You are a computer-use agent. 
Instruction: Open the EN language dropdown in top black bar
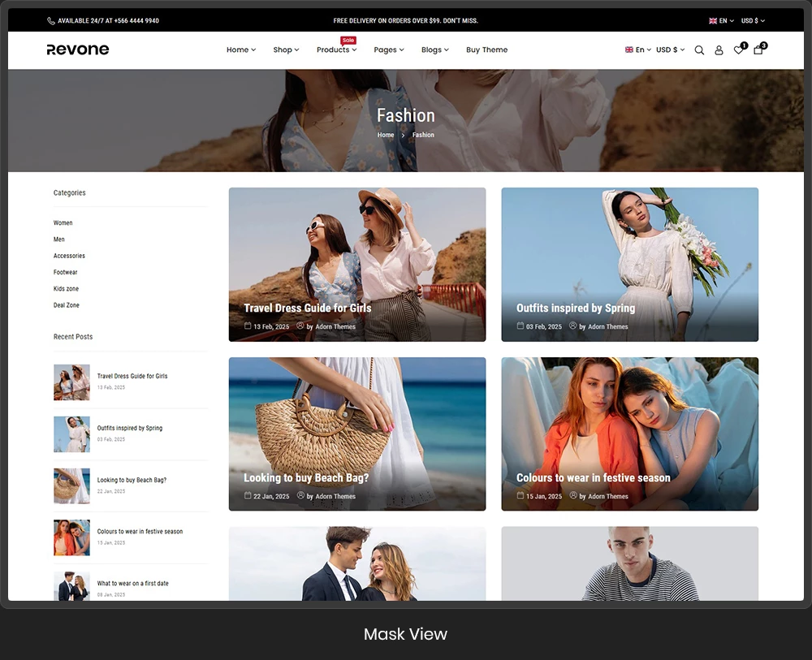click(x=722, y=21)
